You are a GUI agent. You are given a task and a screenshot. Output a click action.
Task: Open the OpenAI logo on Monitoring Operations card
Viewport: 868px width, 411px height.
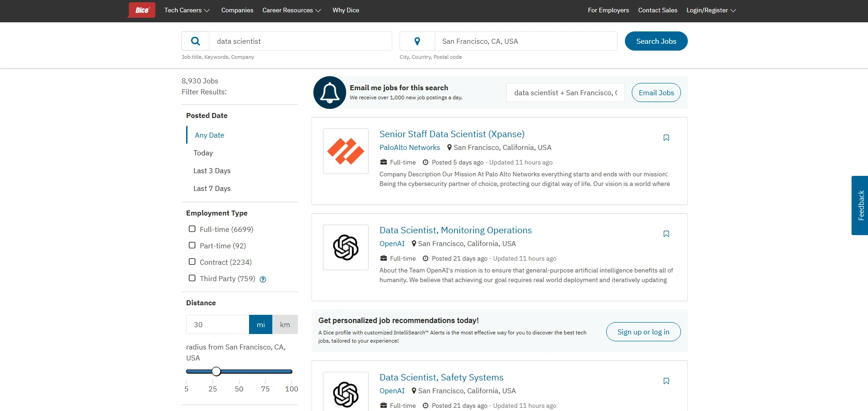346,247
